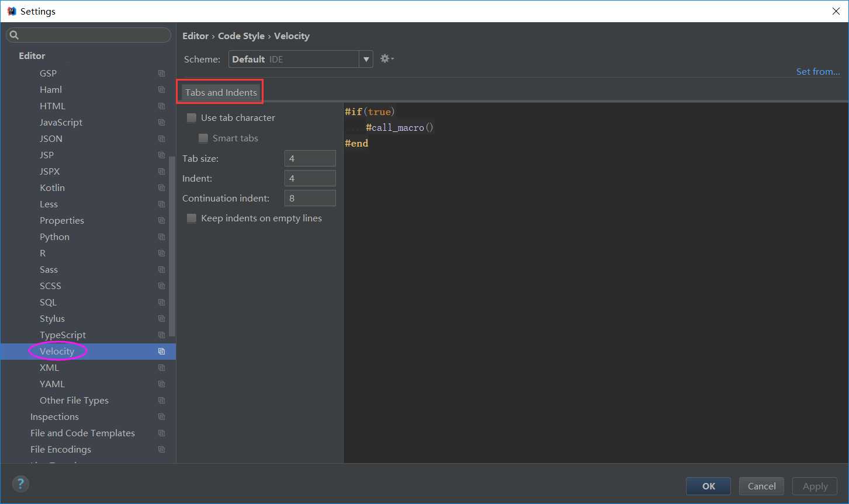Open Inspections settings page
This screenshot has height=504, width=849.
click(x=54, y=416)
